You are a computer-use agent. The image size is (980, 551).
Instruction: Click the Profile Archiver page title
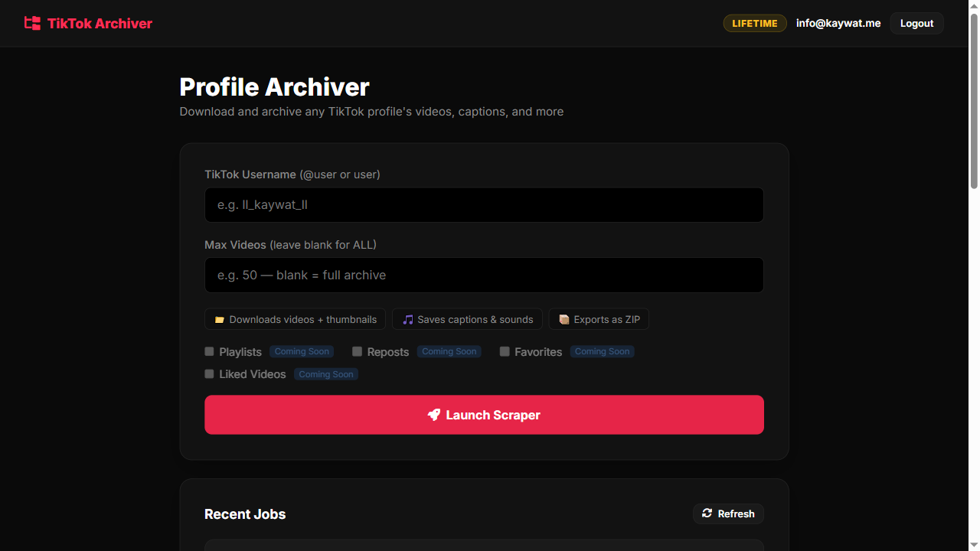pos(274,87)
